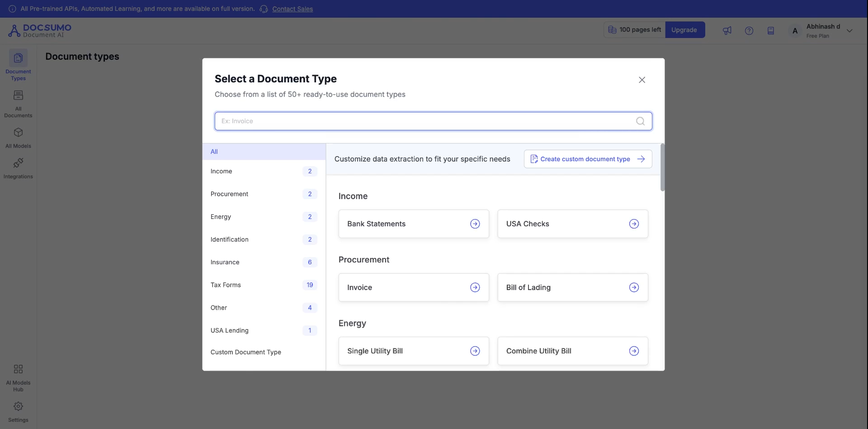
Task: Click the headset icon beside Contact Sales
Action: click(264, 9)
